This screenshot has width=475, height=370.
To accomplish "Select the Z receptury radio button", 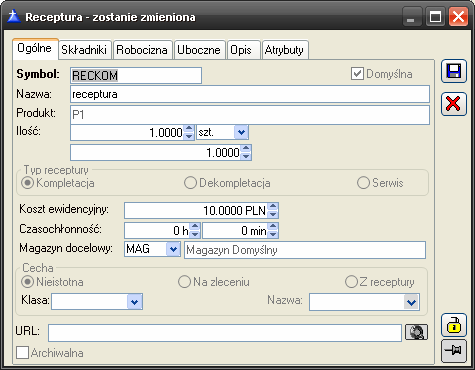I will 351,282.
